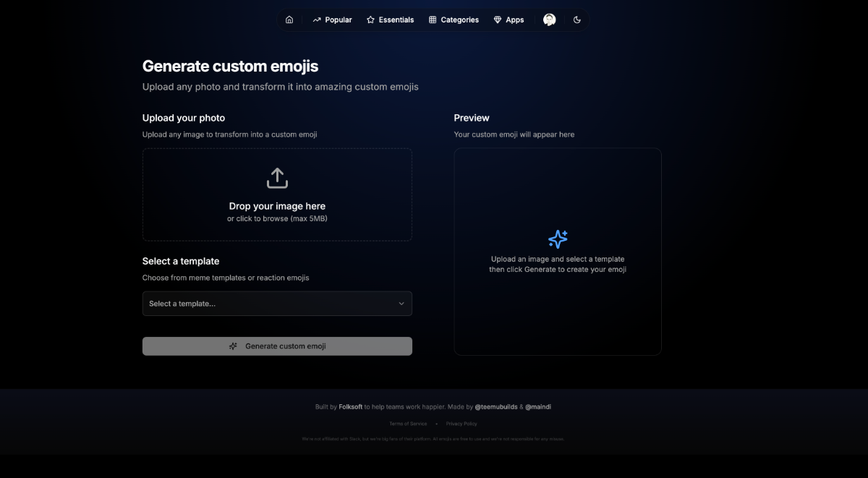Image resolution: width=868 pixels, height=478 pixels.
Task: Toggle dark mode with the moon icon
Action: (577, 20)
